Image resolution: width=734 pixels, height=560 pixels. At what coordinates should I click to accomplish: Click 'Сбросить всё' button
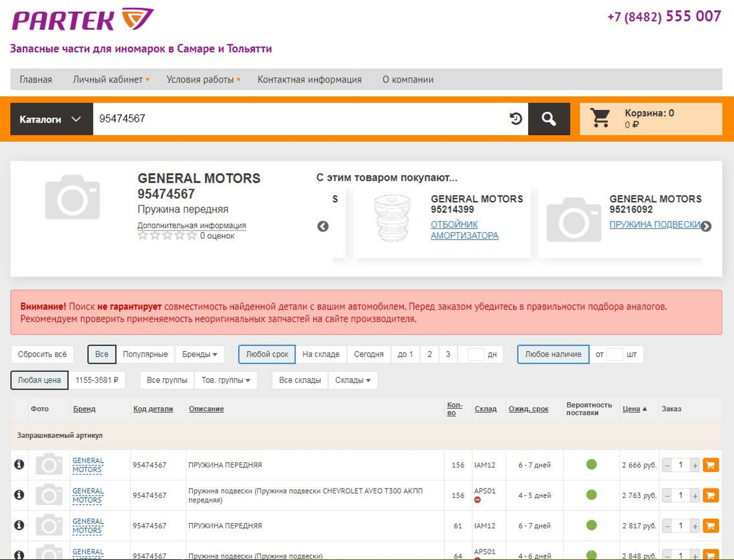(x=42, y=354)
